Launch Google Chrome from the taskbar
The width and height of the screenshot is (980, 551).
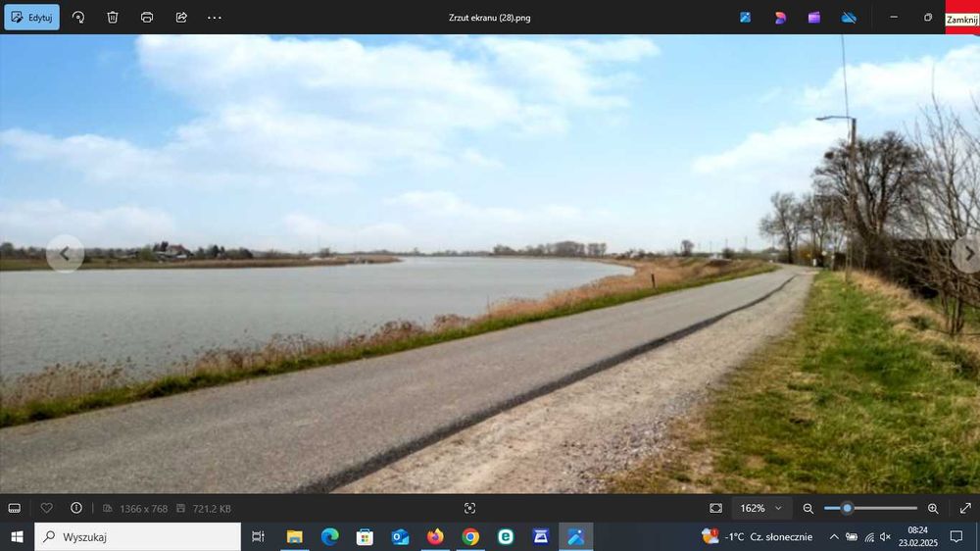[x=470, y=536]
